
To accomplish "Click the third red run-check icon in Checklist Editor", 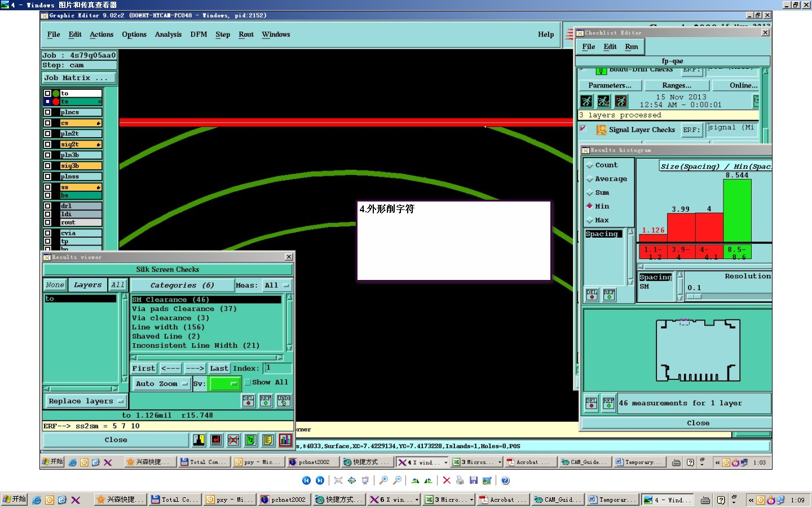I will pyautogui.click(x=621, y=101).
